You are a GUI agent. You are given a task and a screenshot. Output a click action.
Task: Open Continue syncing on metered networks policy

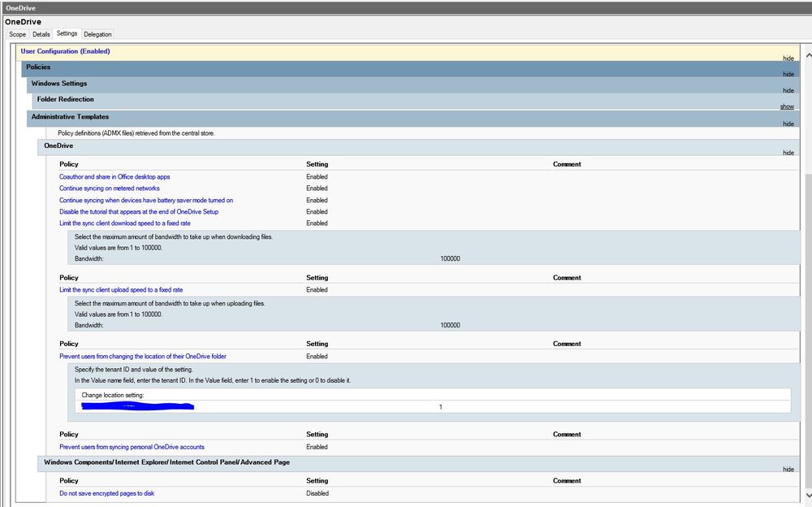[110, 188]
